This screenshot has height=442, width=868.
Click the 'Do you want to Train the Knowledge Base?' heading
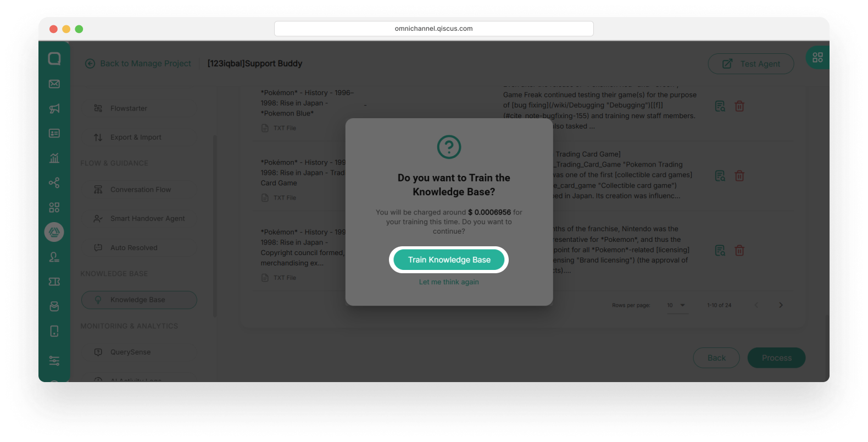(x=454, y=185)
